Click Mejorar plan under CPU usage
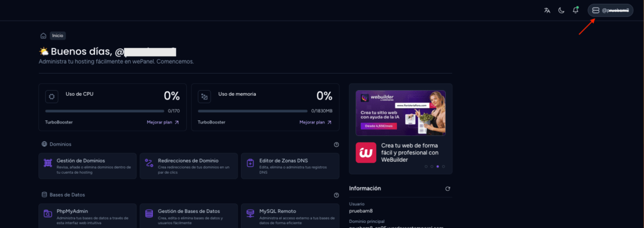Screen dimensions: 644x228 [x=163, y=122]
